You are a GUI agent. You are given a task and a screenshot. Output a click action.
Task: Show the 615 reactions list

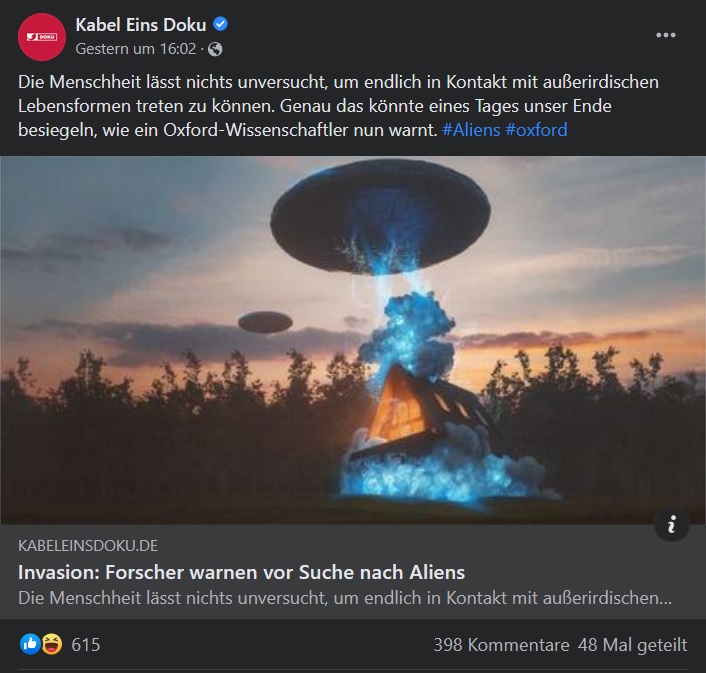(x=86, y=645)
